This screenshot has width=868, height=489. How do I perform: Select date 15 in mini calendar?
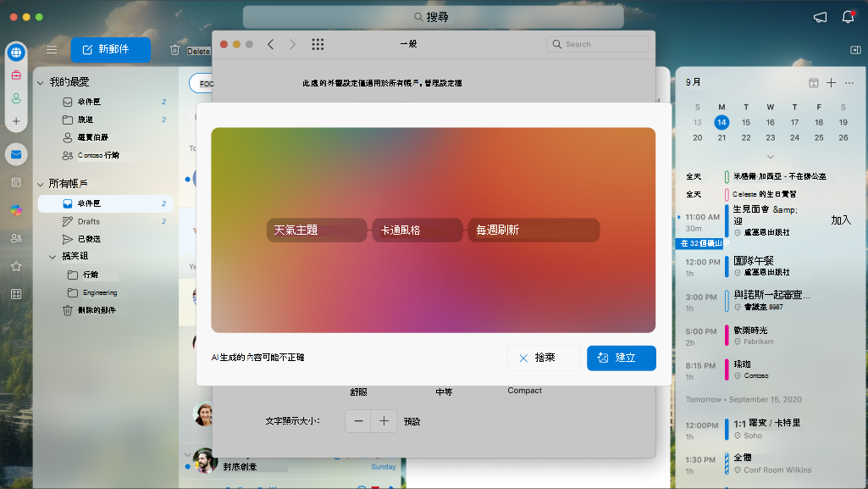(x=746, y=122)
